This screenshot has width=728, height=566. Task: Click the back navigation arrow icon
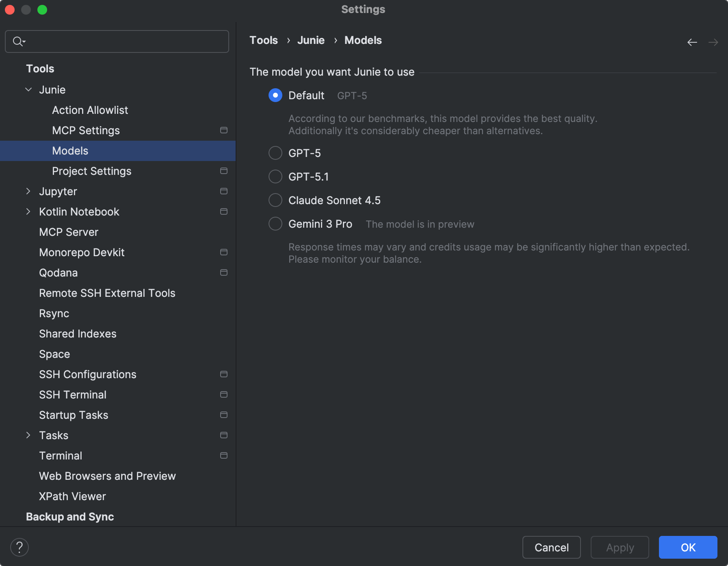click(692, 42)
